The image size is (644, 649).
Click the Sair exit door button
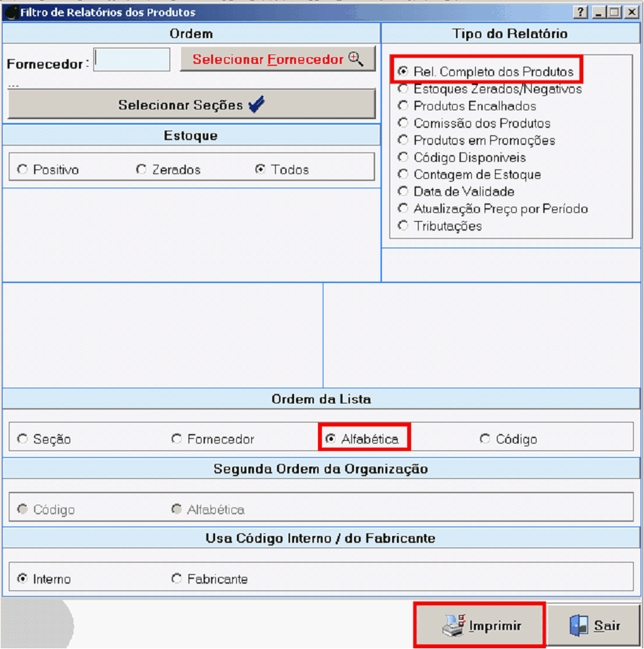tap(594, 625)
